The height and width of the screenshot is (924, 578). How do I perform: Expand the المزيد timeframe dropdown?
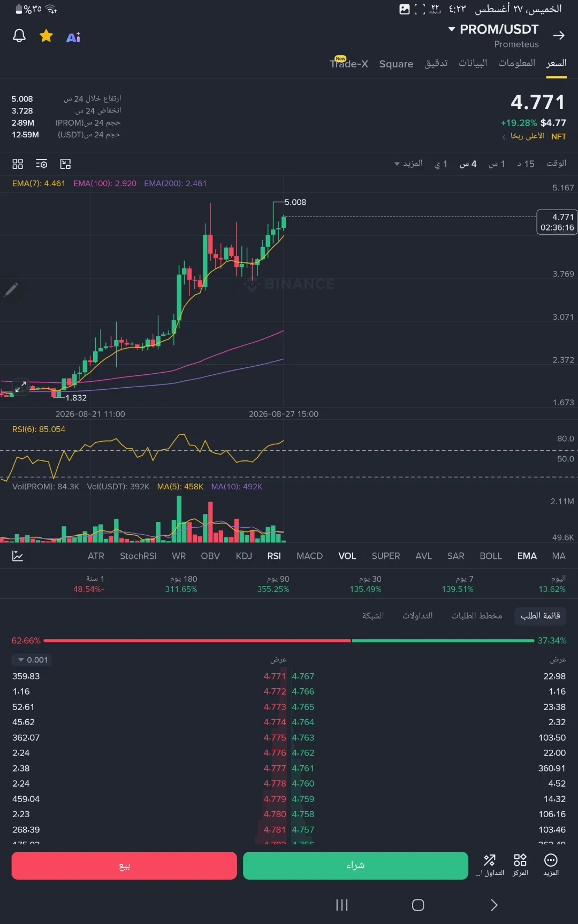(x=408, y=163)
